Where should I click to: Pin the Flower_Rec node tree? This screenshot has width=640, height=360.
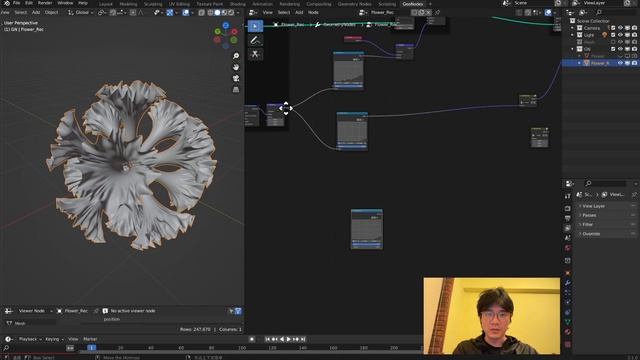coord(438,13)
